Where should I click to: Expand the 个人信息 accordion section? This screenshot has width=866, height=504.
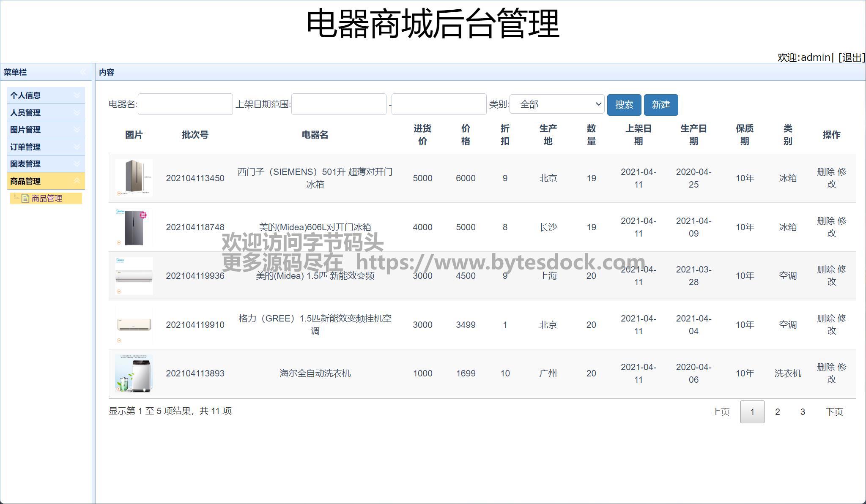tap(25, 95)
